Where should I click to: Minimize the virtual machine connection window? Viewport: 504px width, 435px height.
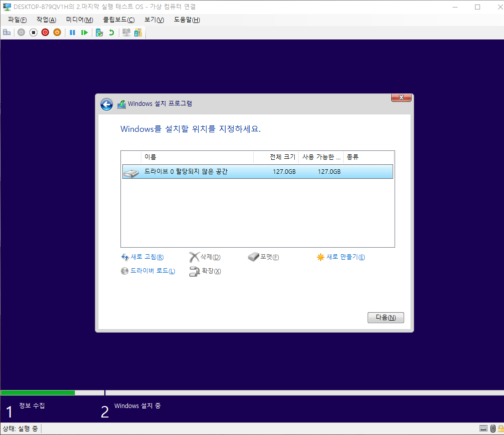tap(455, 7)
